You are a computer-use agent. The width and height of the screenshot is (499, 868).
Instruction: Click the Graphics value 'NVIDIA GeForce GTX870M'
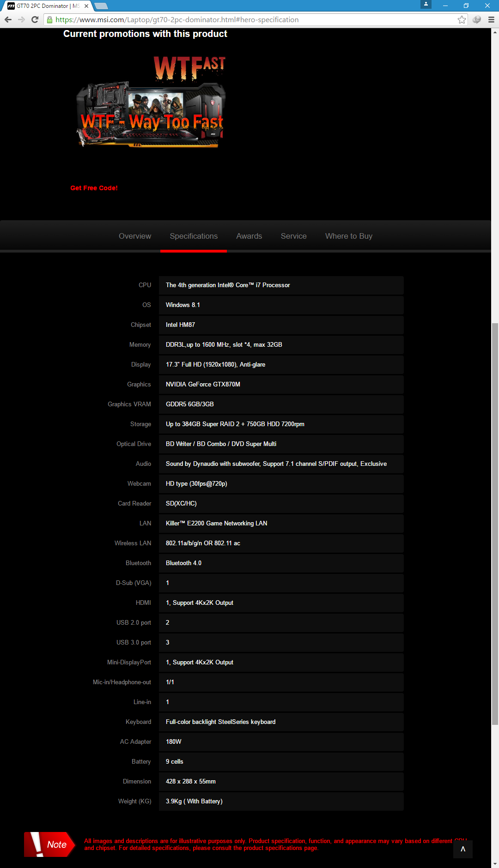203,385
